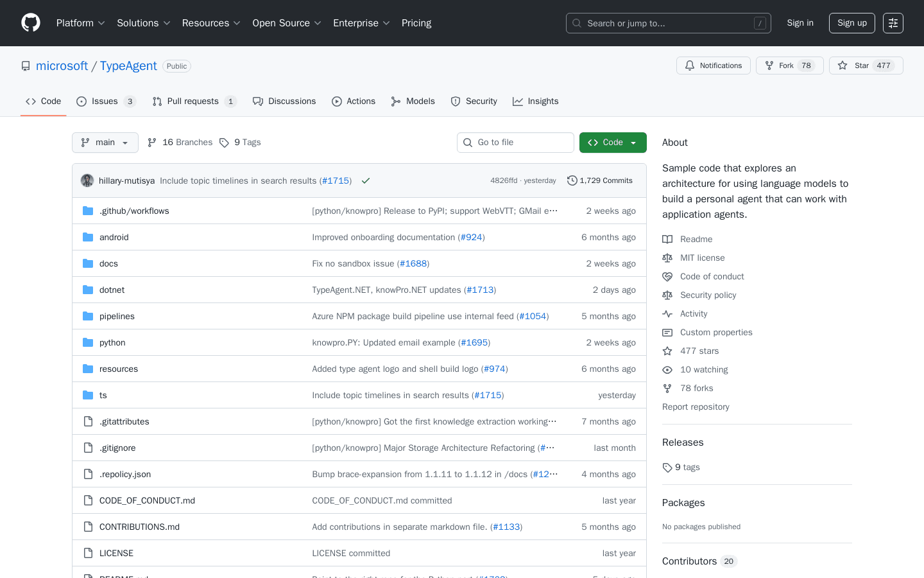Open pull request #1715 link
924x578 pixels.
[336, 180]
